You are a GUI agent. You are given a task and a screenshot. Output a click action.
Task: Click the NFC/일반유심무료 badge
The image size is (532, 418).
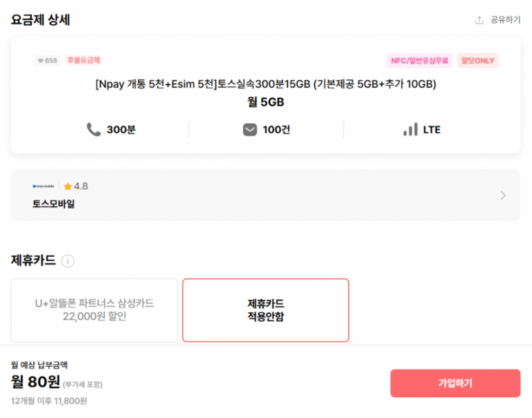(x=420, y=61)
